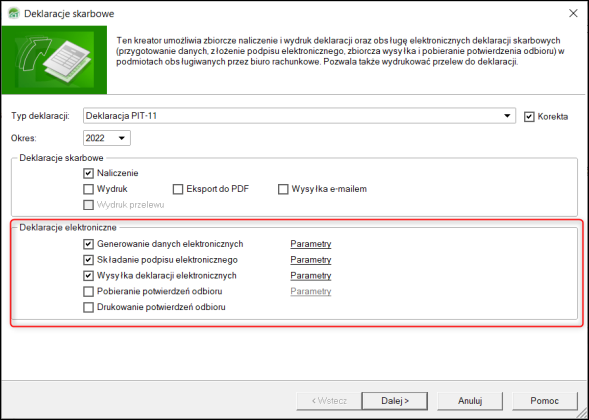Close the Deklaracje skarbowe dialog
This screenshot has height=420, width=589.
pyautogui.click(x=573, y=14)
